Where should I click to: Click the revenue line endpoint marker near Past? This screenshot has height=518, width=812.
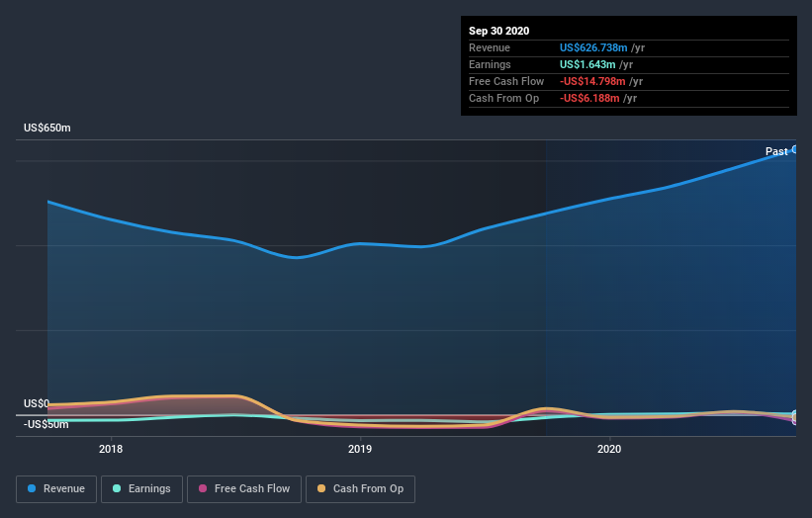point(795,149)
